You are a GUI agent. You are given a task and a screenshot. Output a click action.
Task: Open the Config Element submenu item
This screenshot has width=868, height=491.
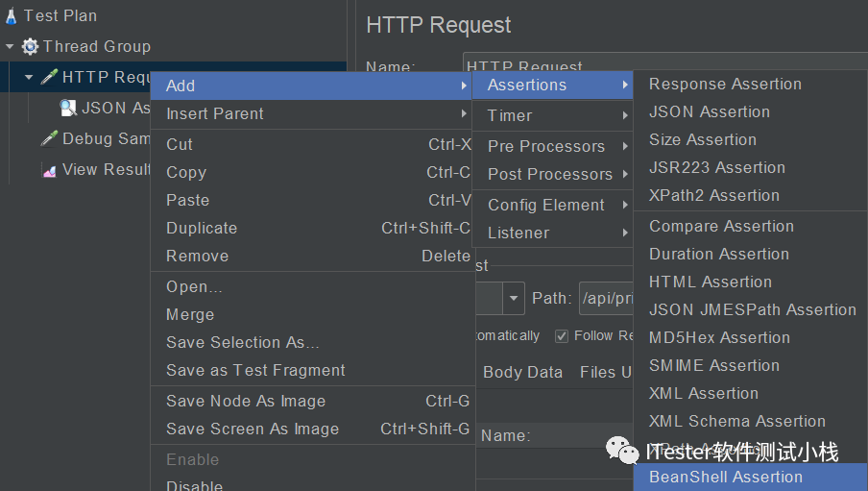pos(552,205)
